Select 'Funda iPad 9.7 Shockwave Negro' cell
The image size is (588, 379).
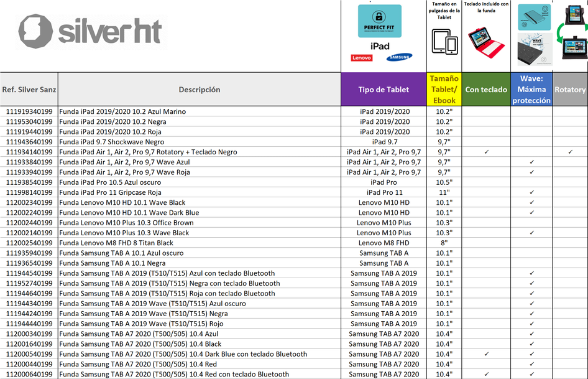tap(200, 142)
